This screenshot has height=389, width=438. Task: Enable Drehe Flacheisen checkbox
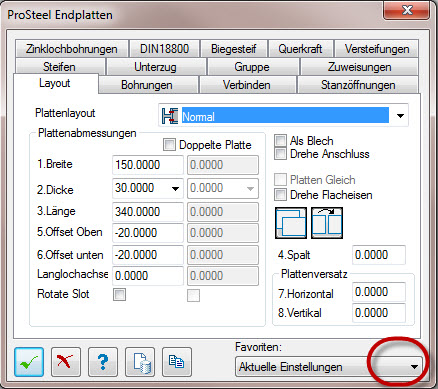click(280, 195)
